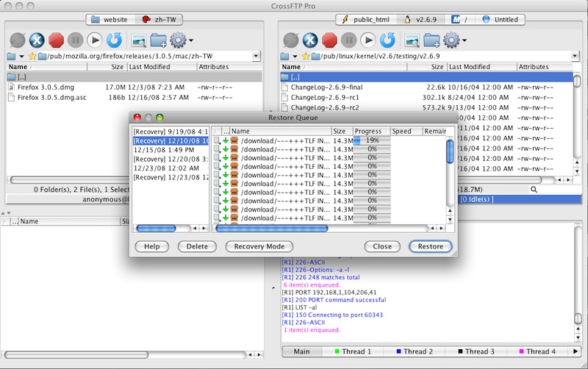This screenshot has width=588, height=369.
Task: Click the favorites star icon beside the left path
Action: [x=32, y=56]
